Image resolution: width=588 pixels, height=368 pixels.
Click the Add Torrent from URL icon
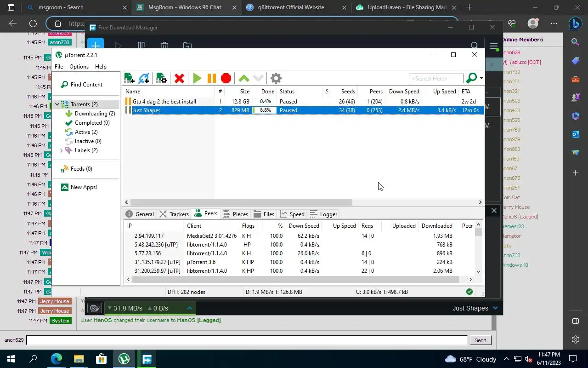(x=144, y=78)
